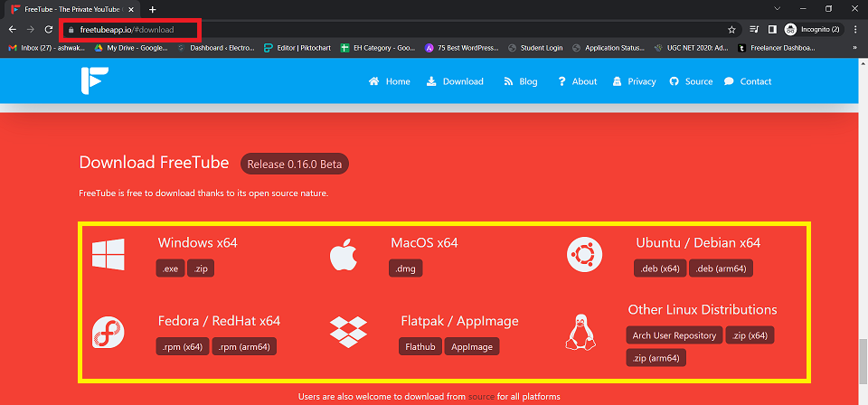The width and height of the screenshot is (868, 405).
Task: Open the Flathub download link
Action: 420,347
